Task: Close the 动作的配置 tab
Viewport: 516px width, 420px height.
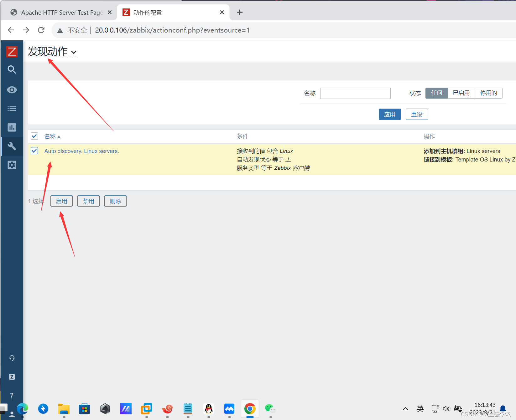Action: (x=222, y=12)
